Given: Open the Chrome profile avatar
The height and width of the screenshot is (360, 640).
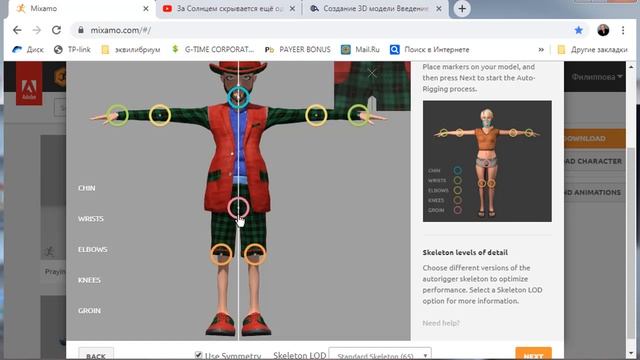Looking at the screenshot, I should coord(603,30).
